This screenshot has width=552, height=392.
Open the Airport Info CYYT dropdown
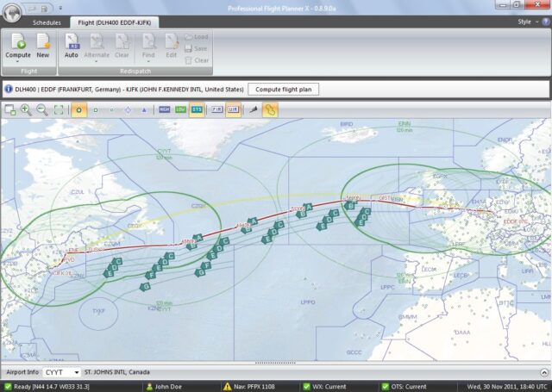tap(77, 372)
